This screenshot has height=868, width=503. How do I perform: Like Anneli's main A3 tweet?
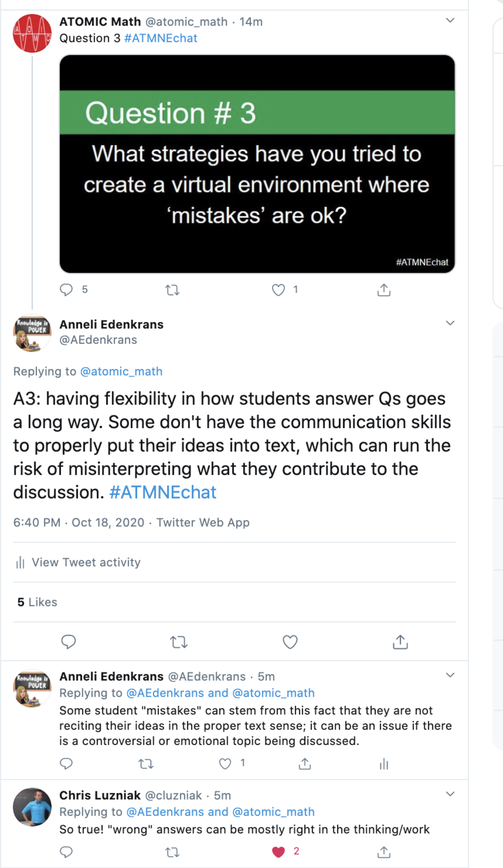(x=290, y=642)
